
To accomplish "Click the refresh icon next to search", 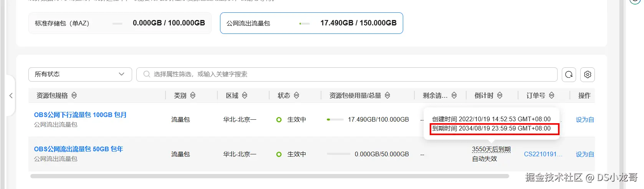I will [x=569, y=74].
